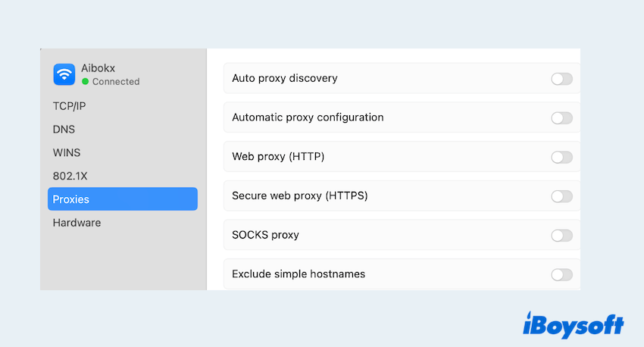Image resolution: width=644 pixels, height=347 pixels.
Task: Toggle the Web proxy (HTTP) switch
Action: [x=561, y=157]
